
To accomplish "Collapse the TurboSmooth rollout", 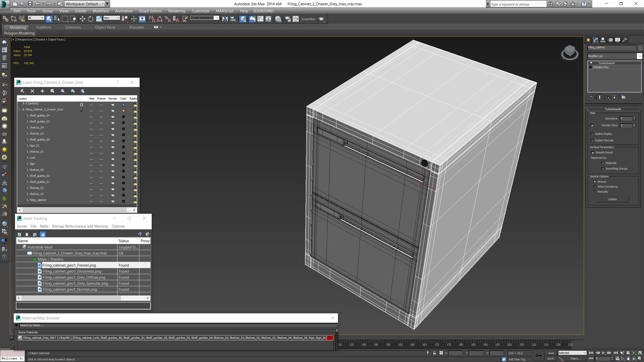I will [613, 109].
